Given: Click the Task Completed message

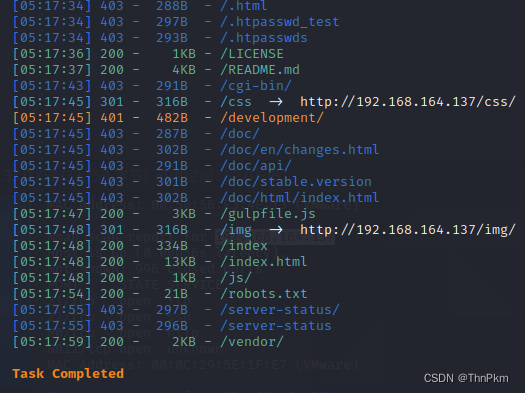Looking at the screenshot, I should 68,374.
